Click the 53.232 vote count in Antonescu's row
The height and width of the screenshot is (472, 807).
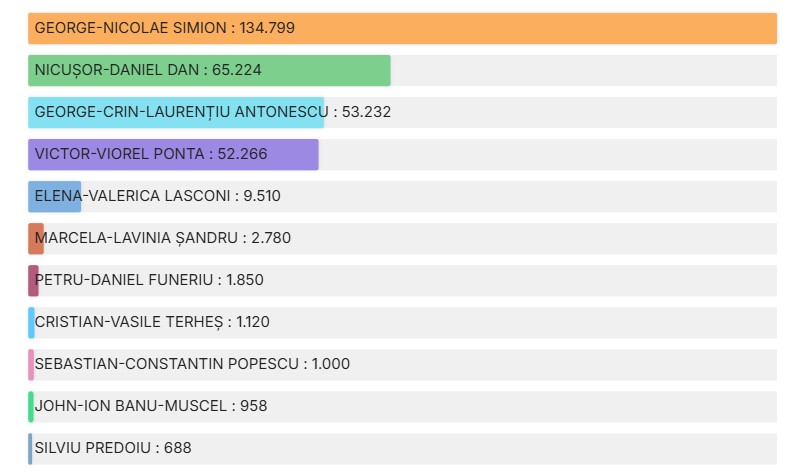click(x=366, y=112)
